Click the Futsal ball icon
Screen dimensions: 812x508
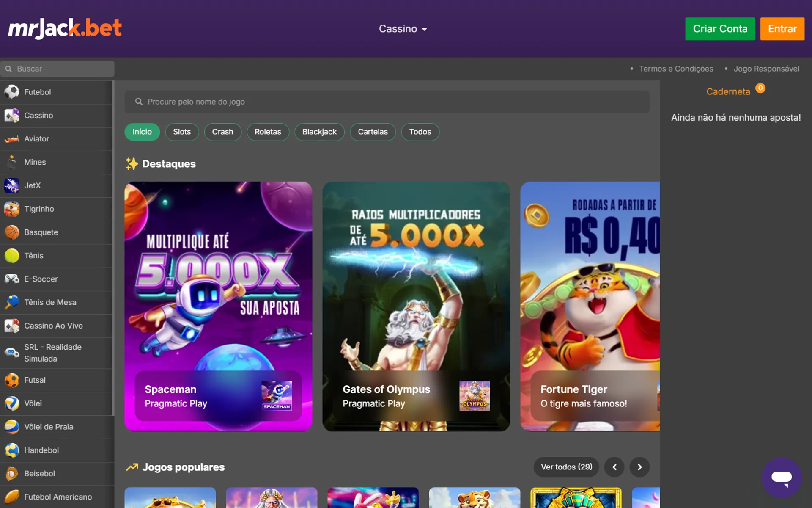[12, 380]
